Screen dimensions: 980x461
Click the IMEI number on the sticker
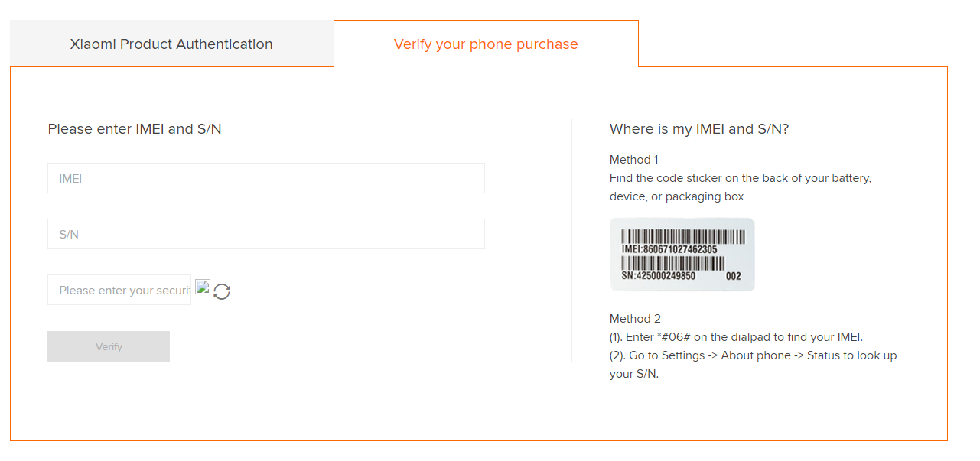pos(669,249)
